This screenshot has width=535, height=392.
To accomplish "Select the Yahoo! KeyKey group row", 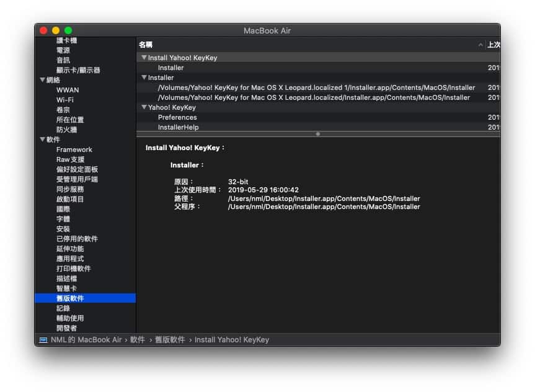I will click(319, 107).
